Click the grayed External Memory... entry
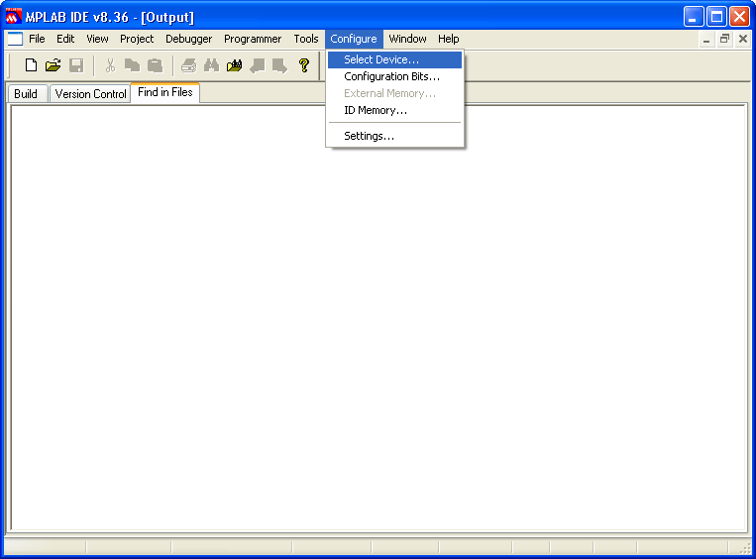756x559 pixels. coord(394,93)
